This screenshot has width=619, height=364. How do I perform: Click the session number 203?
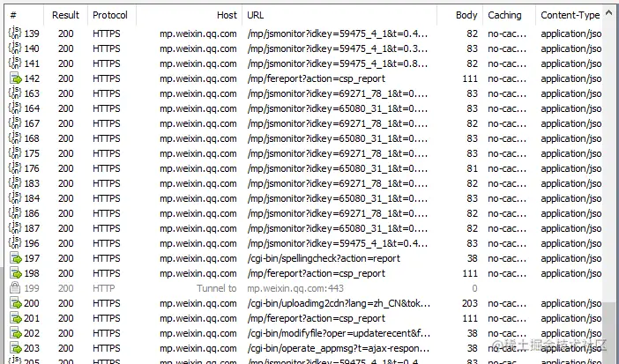pos(32,349)
